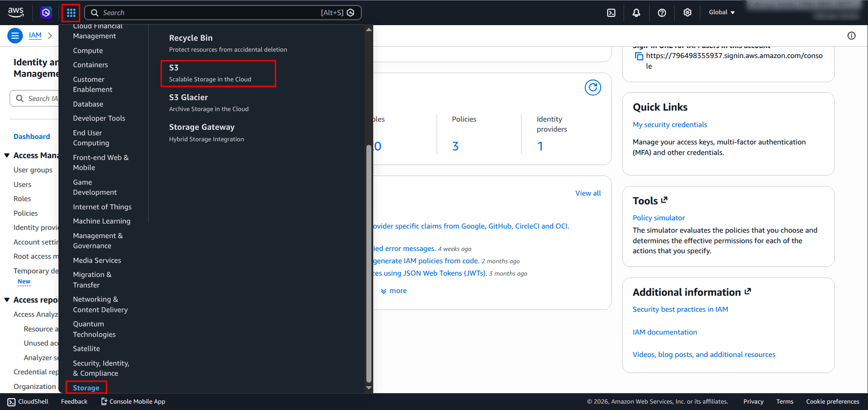This screenshot has width=868, height=410.
Task: Click the Policies count 3
Action: (455, 146)
